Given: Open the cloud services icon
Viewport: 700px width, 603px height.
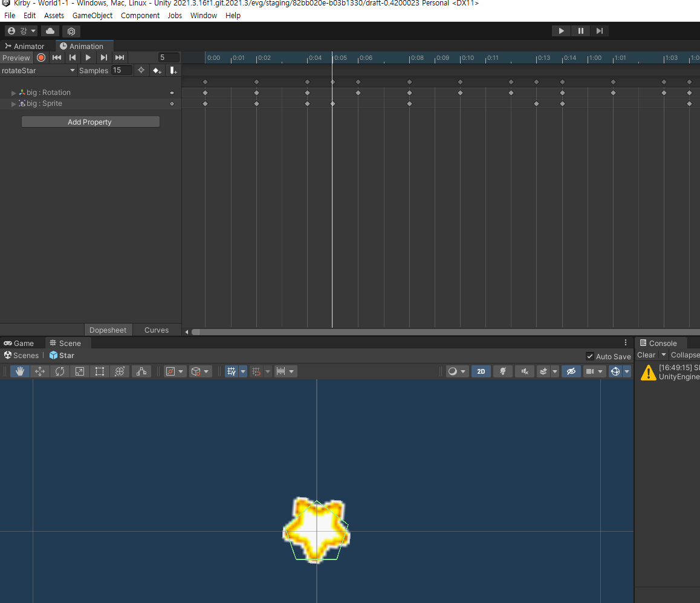Looking at the screenshot, I should click(50, 31).
